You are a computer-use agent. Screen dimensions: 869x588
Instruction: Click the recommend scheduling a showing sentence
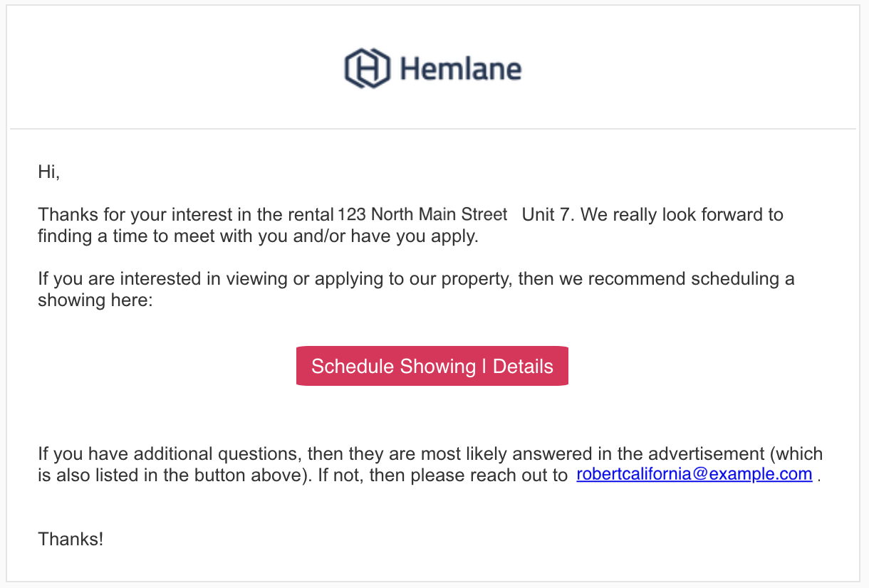(416, 289)
